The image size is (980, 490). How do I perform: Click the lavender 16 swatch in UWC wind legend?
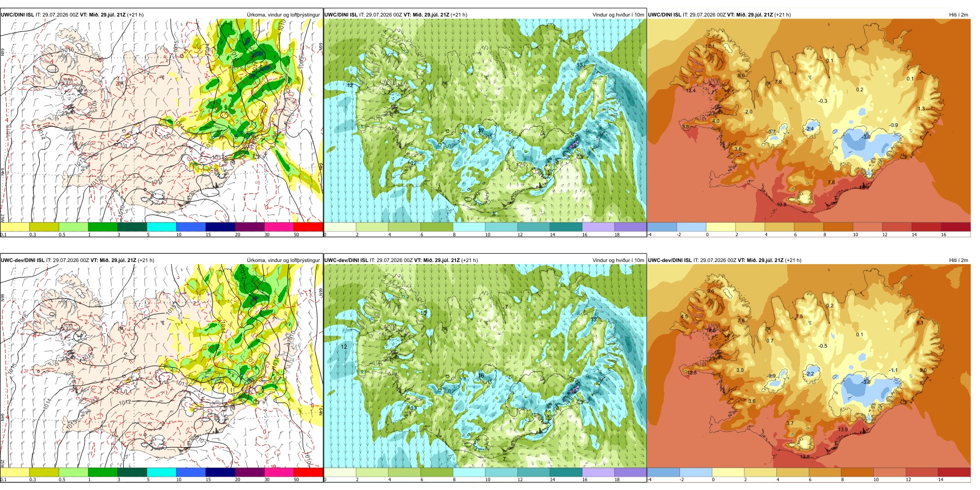(598, 227)
